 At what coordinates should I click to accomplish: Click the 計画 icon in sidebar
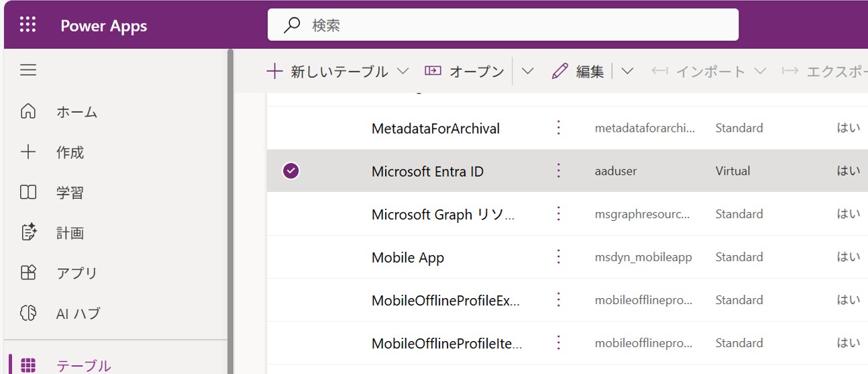pyautogui.click(x=28, y=233)
